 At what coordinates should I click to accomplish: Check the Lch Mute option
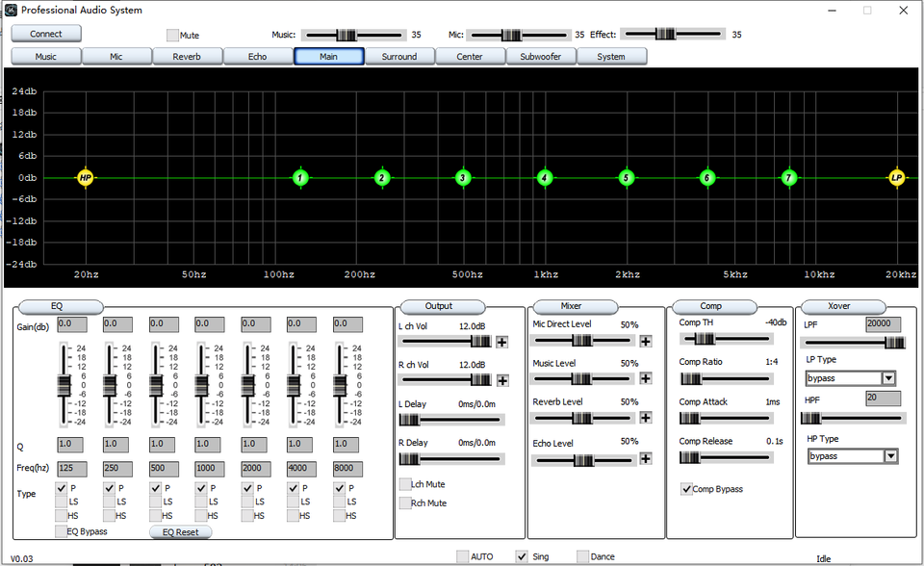(405, 483)
